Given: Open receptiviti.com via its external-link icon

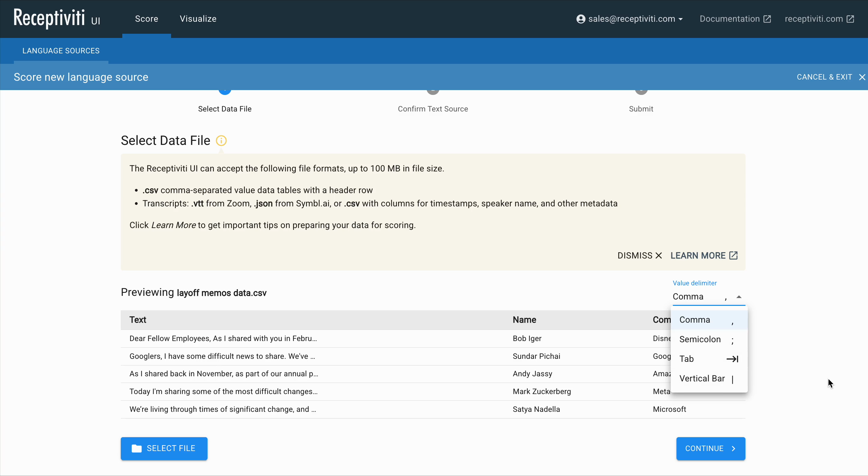Looking at the screenshot, I should 850,19.
